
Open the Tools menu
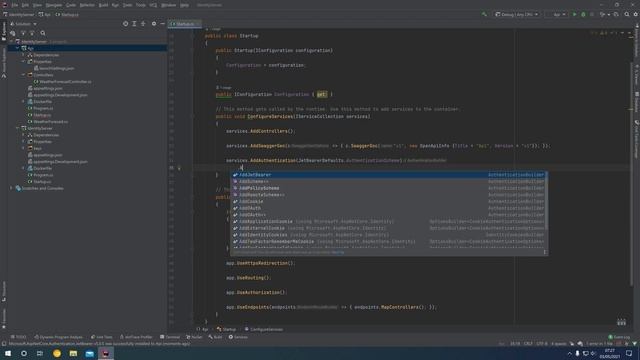pos(140,5)
